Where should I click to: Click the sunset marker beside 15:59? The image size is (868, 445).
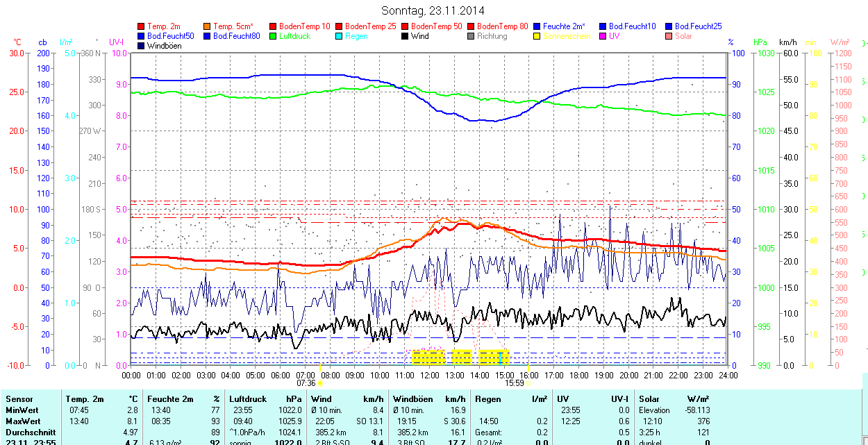click(528, 383)
